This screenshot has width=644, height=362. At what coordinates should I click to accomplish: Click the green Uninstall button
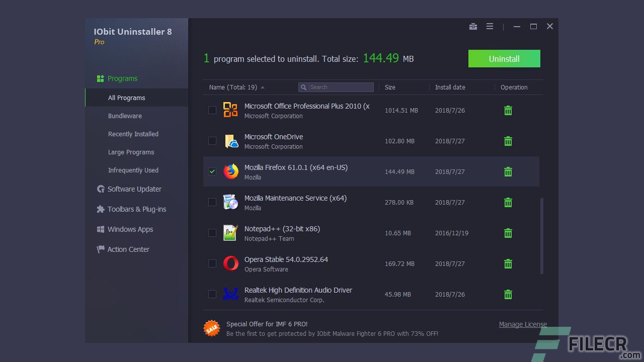pyautogui.click(x=504, y=59)
